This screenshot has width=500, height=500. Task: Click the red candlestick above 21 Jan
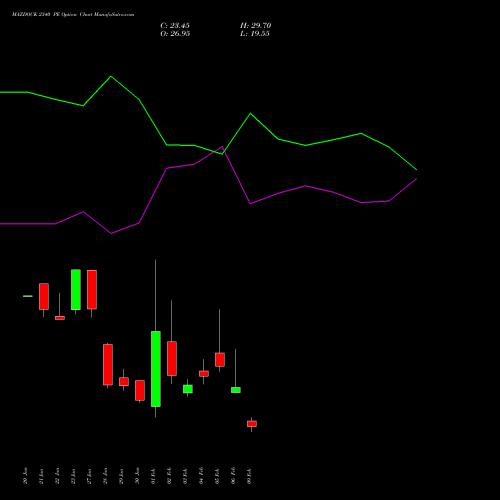point(44,296)
